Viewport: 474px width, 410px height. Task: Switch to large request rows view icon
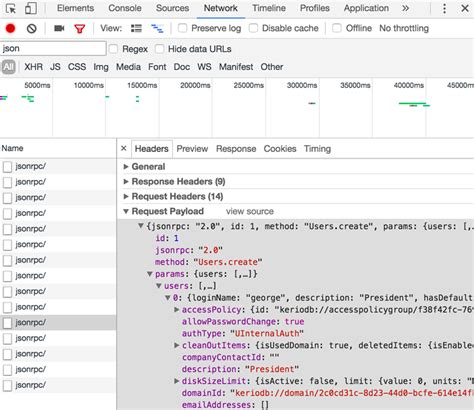[136, 29]
